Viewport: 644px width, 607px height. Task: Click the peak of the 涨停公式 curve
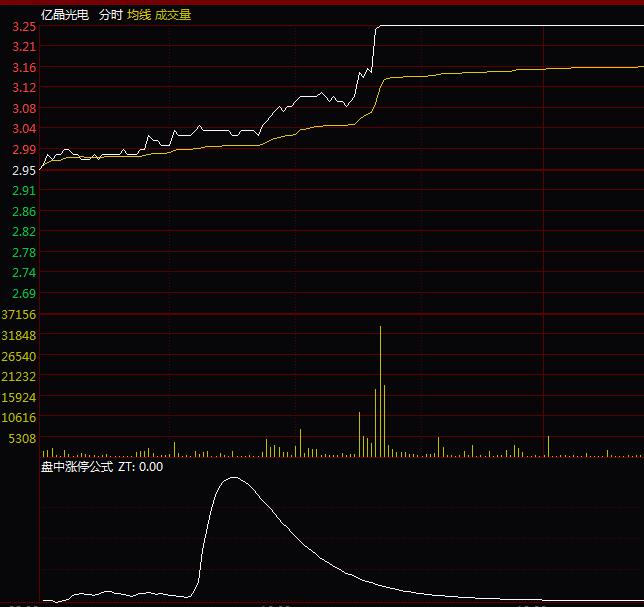pos(234,478)
